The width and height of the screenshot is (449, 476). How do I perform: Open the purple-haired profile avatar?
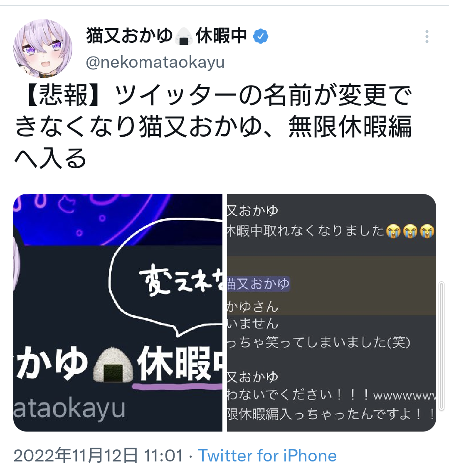click(x=42, y=48)
